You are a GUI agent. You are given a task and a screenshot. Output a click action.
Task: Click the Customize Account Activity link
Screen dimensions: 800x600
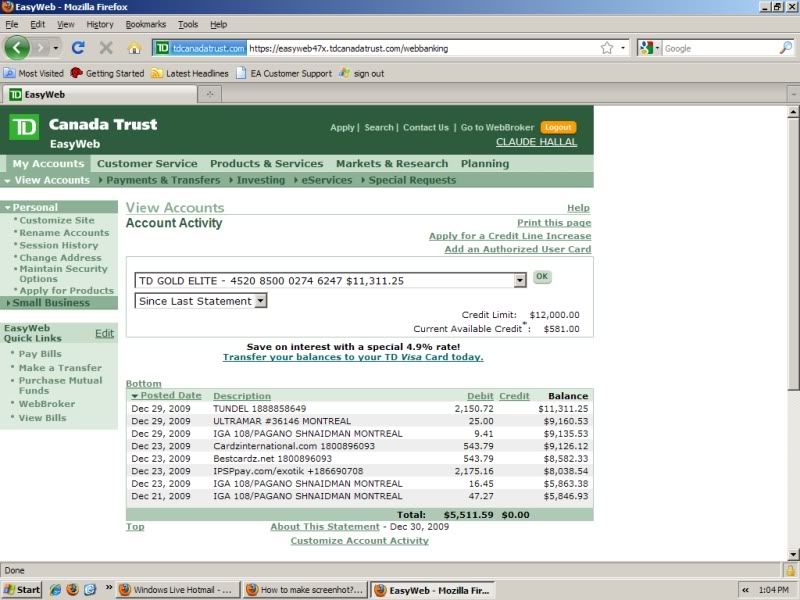coord(359,541)
